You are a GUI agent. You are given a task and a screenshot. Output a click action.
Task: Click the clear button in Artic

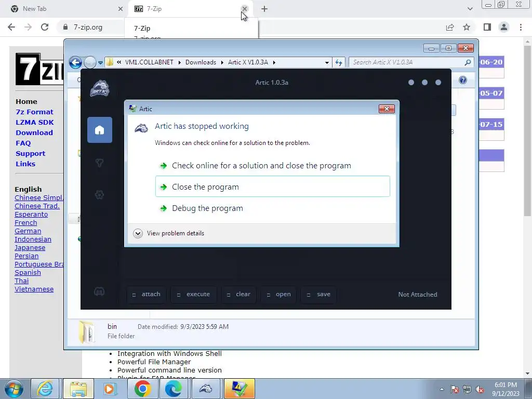pos(239,294)
